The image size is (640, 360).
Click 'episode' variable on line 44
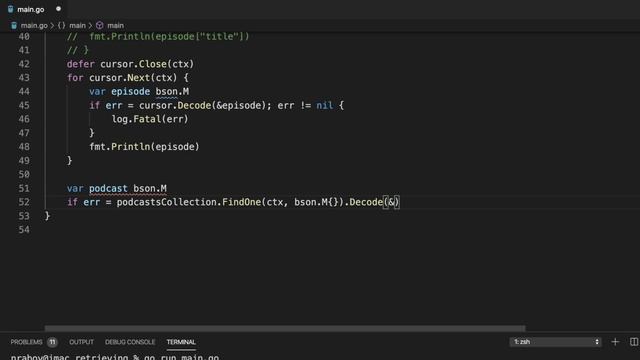(130, 91)
